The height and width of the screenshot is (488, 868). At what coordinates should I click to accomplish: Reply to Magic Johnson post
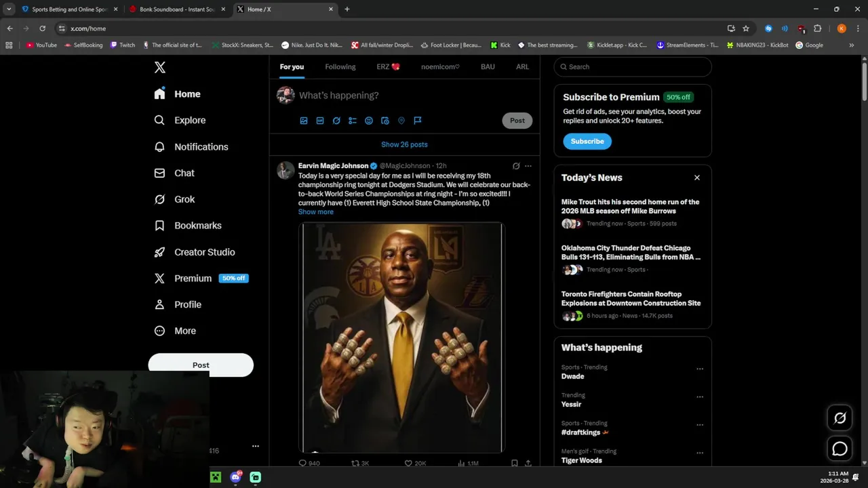[x=309, y=464]
